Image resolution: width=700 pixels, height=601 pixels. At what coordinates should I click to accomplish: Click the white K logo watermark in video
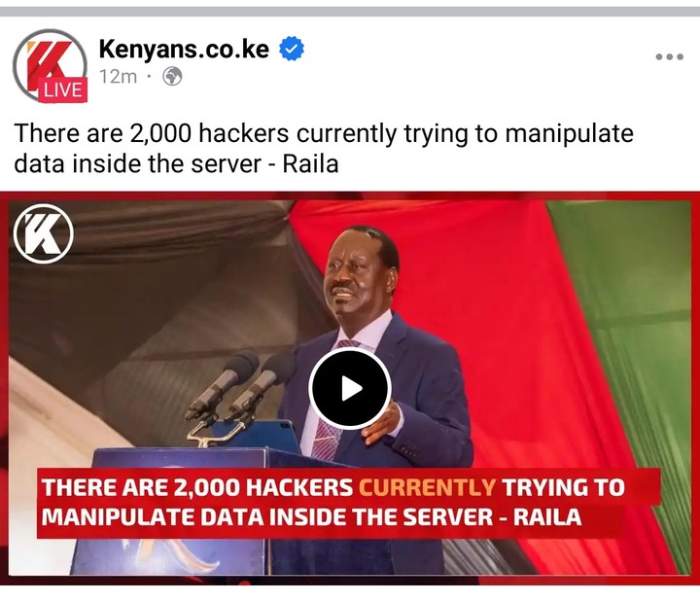pyautogui.click(x=44, y=233)
